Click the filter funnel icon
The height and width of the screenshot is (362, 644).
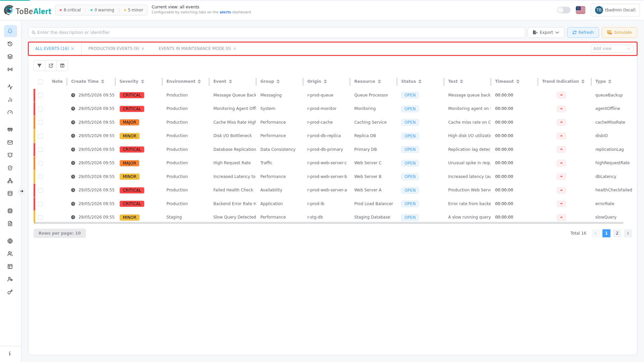click(40, 66)
